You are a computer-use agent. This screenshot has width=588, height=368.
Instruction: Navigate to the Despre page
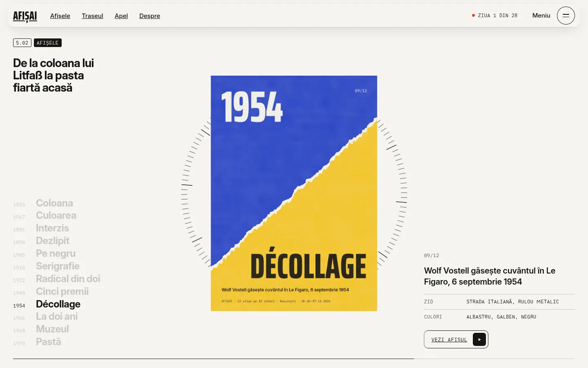pyautogui.click(x=149, y=16)
